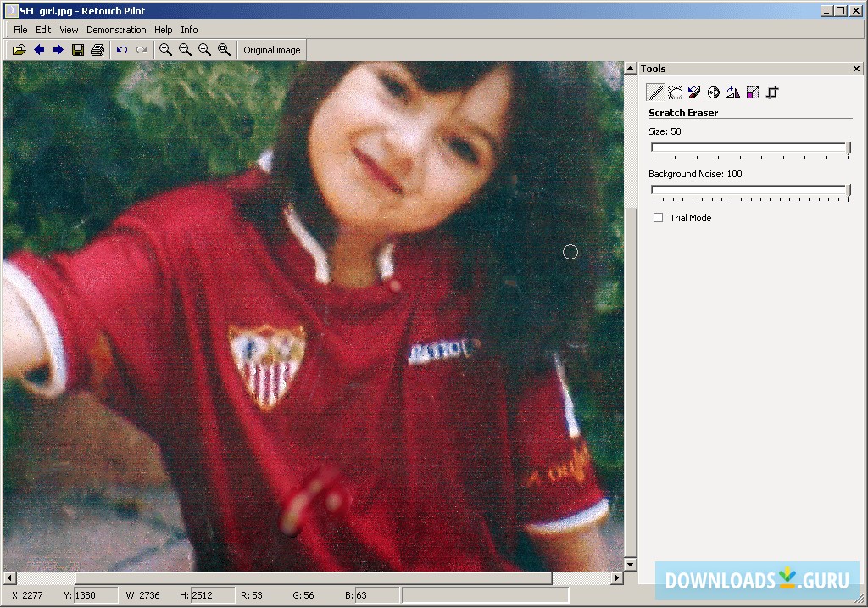Undo the last retouch action
This screenshot has height=608, width=868.
click(x=123, y=49)
